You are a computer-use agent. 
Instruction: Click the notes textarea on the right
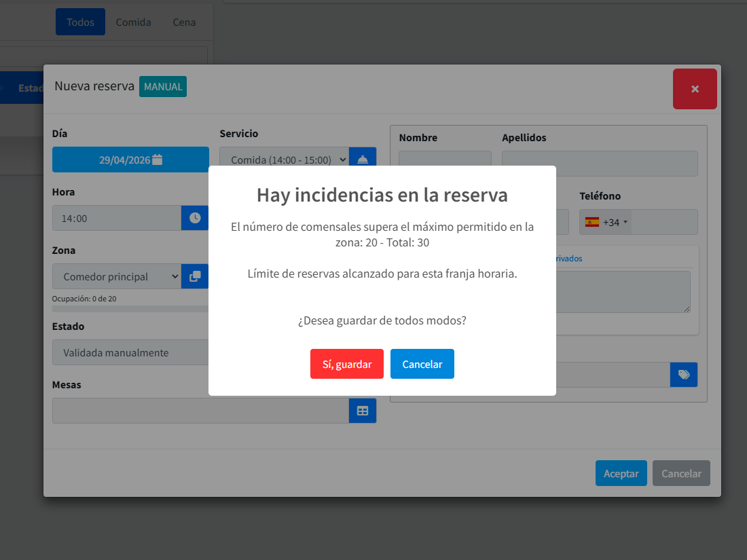(x=623, y=292)
